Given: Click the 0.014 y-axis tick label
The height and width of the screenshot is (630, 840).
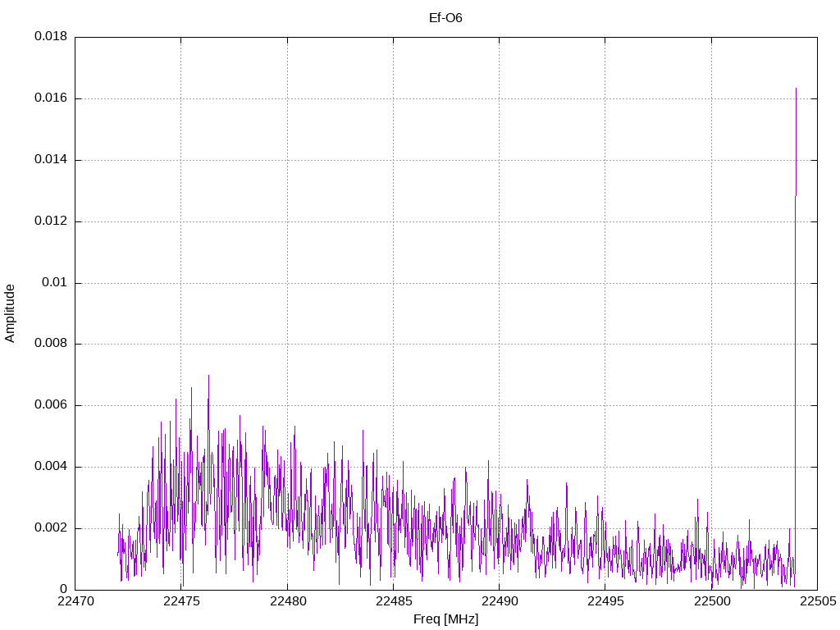Looking at the screenshot, I should tap(50, 160).
